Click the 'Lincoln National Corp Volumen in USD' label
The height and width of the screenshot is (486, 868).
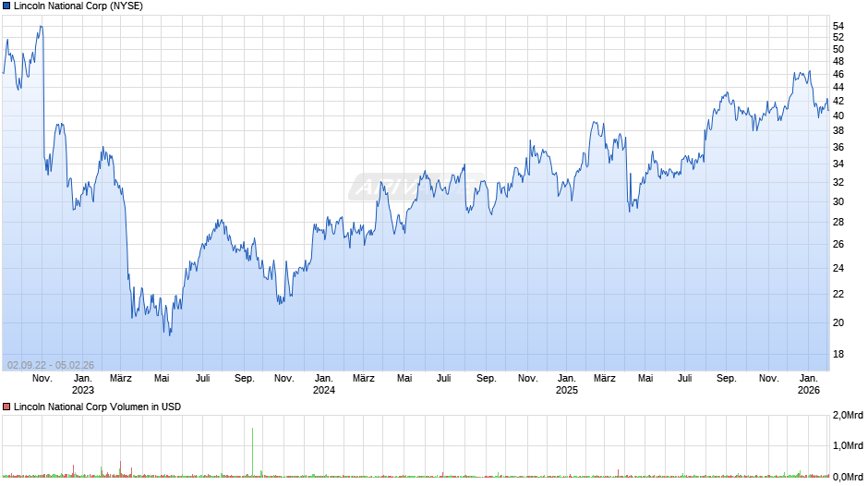point(98,407)
